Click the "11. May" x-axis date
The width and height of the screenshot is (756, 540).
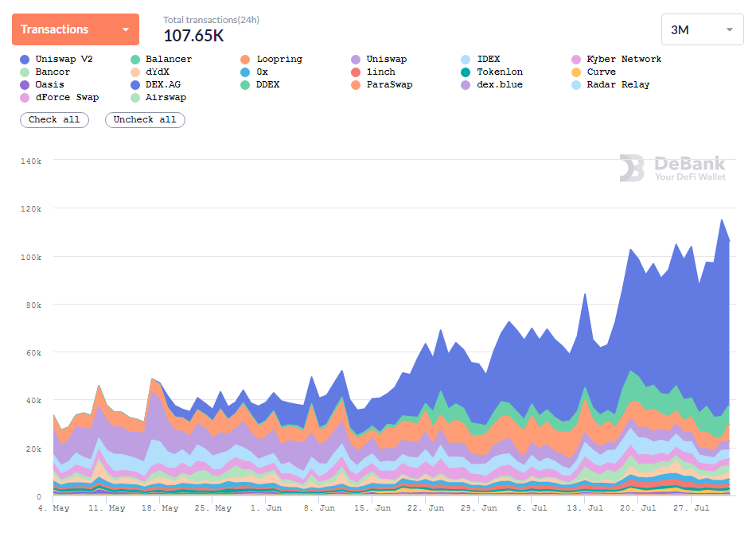tap(107, 507)
